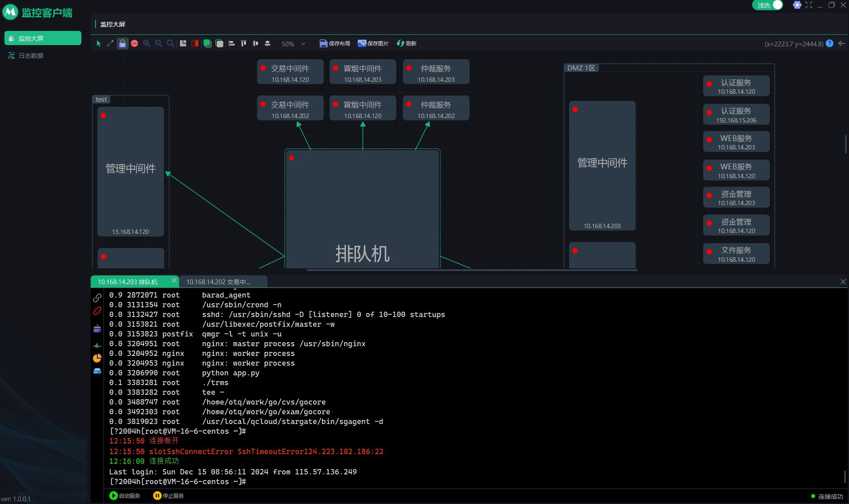Viewport: 849px width, 504px height.
Task: Click the terminal connect link icon
Action: (97, 298)
